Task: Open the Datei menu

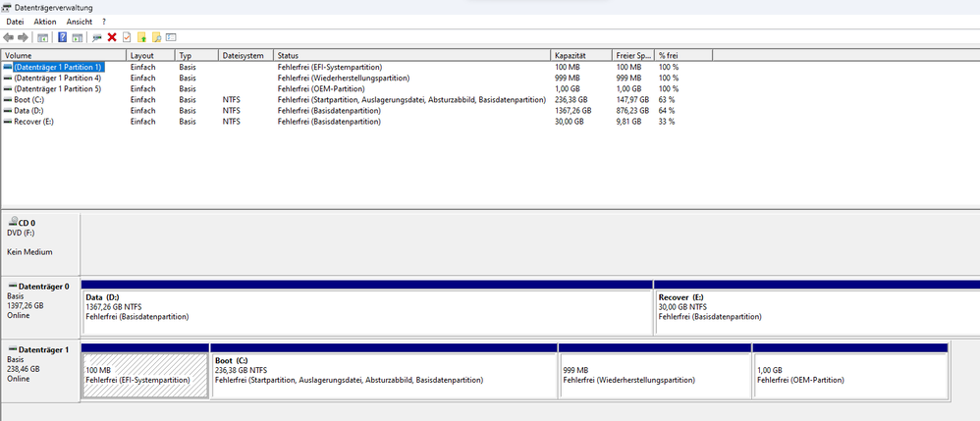Action: (15, 22)
